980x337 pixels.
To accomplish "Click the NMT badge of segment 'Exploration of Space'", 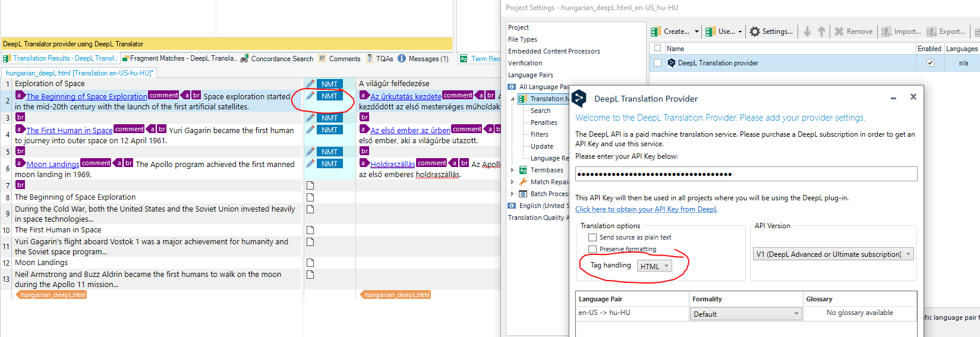I will tap(330, 84).
